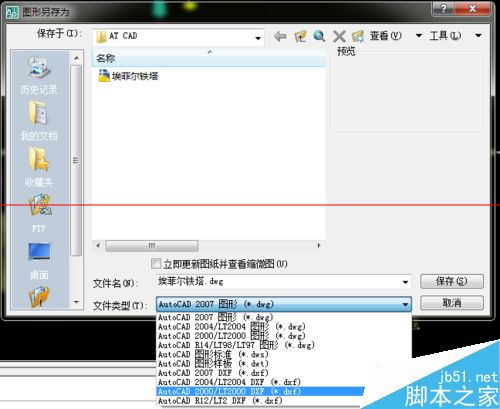Select the 埃菲尔铁塔 file in list
This screenshot has height=409, width=500.
coord(128,76)
